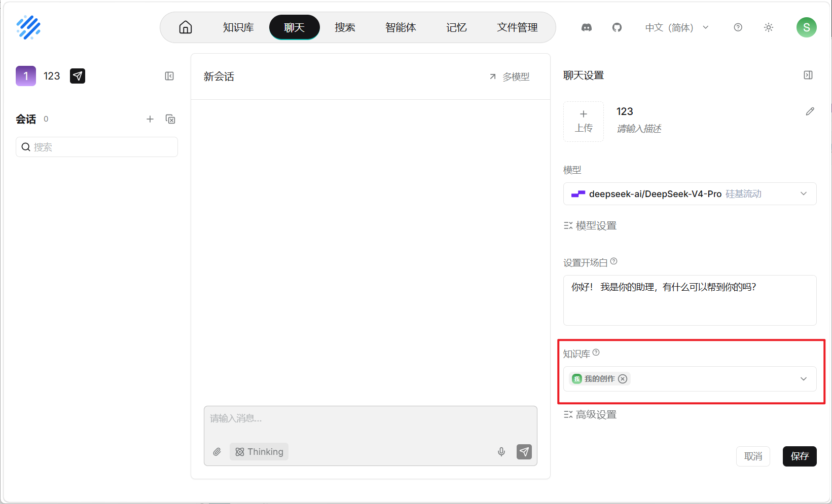Switch to the 智能体 tab

401,27
